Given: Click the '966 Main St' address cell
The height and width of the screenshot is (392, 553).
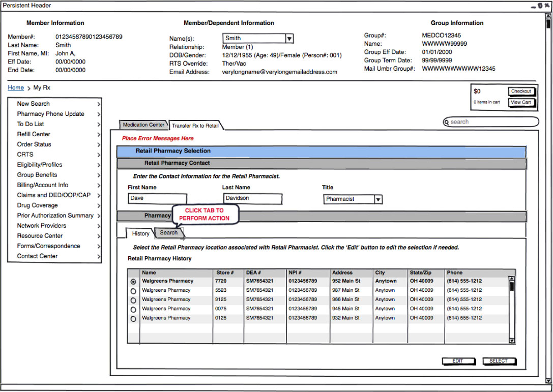Looking at the screenshot, I should click(x=345, y=299).
